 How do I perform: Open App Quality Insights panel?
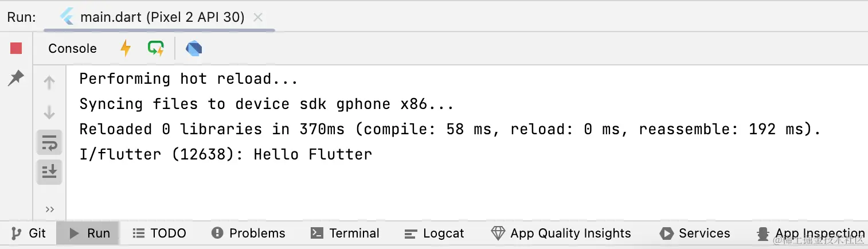561,233
